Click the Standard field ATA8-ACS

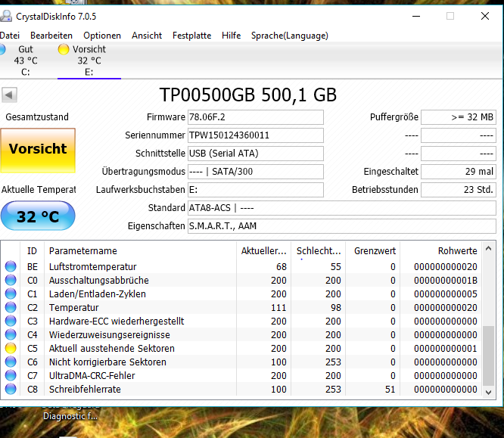pyautogui.click(x=342, y=208)
